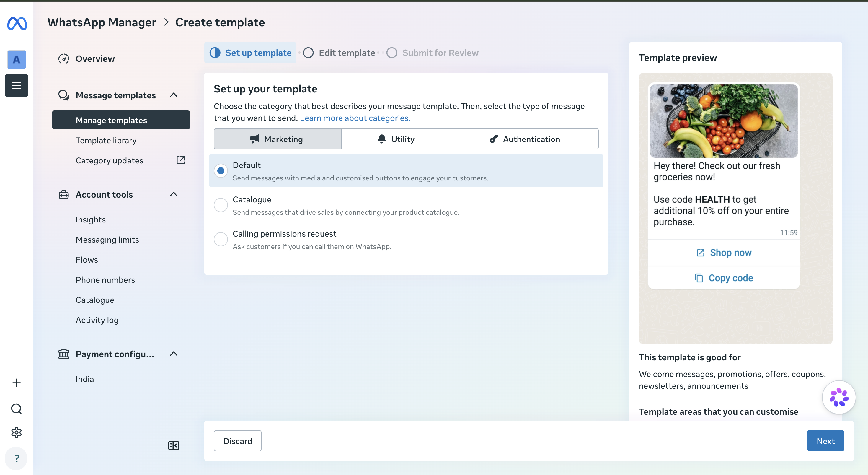Open search via magnifier icon
The image size is (868, 475).
[x=17, y=409]
